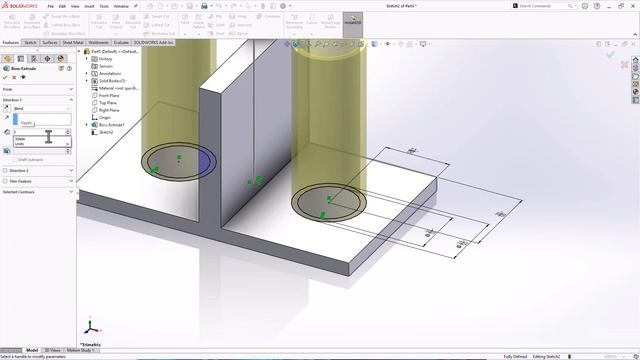
Task: Pin the menu bar with pushpin icon
Action: pyautogui.click(x=136, y=6)
